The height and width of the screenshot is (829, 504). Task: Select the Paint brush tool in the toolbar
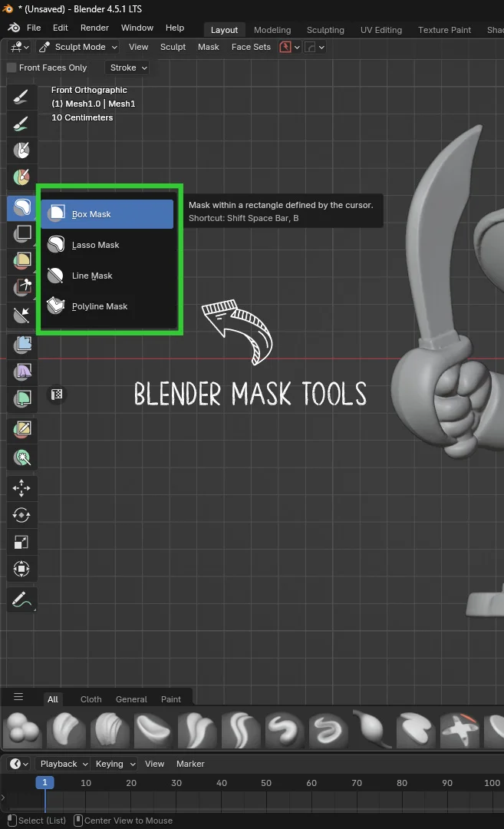pos(21,124)
